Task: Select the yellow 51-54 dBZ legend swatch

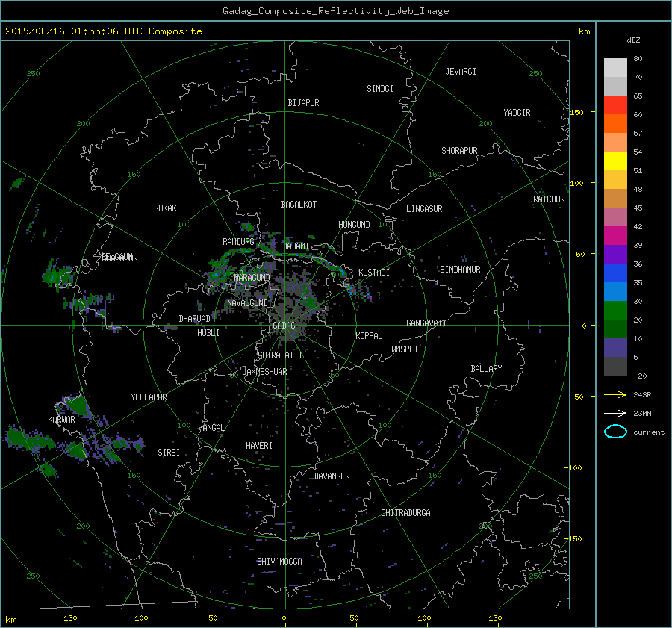Action: (615, 161)
